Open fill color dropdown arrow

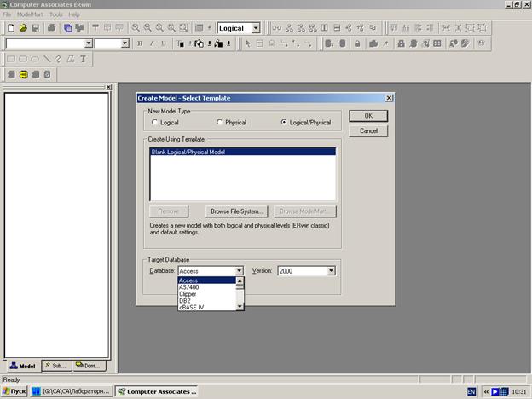tap(210, 43)
